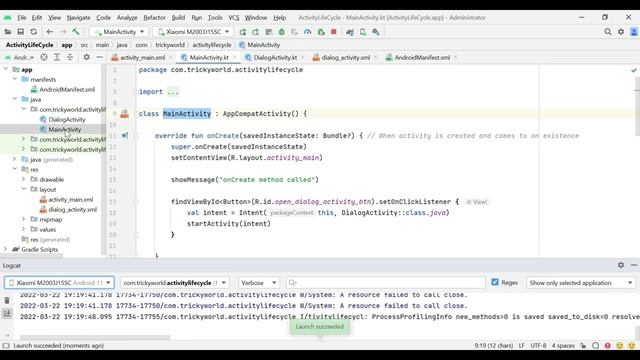Screen dimensions: 640x360
Task: Sync project with Gradle files icon
Action: [350, 32]
